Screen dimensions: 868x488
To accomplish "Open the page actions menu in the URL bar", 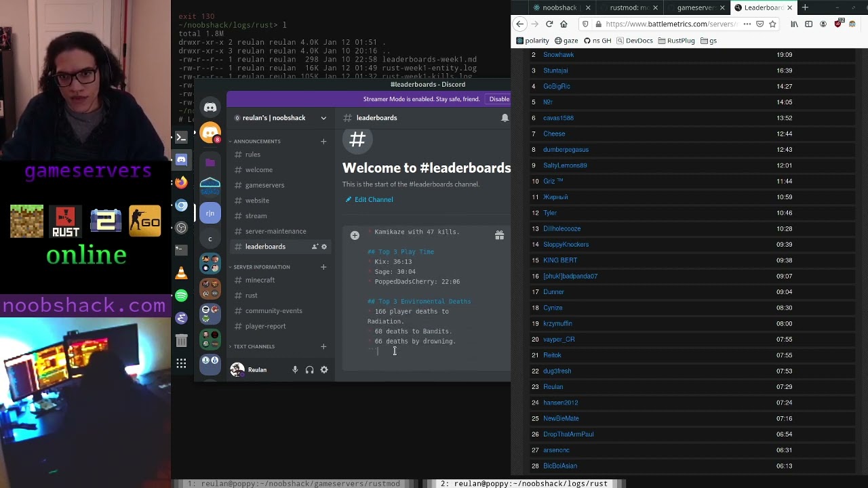I will (747, 24).
